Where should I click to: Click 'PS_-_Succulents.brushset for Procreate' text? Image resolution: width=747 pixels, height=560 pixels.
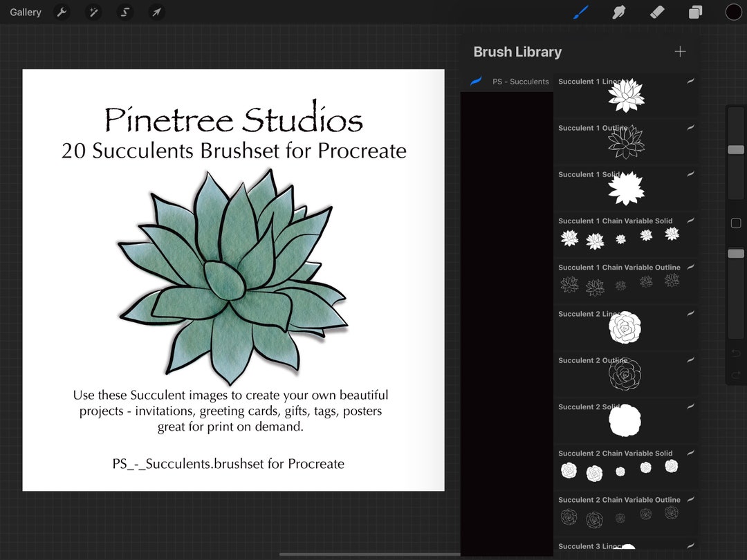pos(228,464)
